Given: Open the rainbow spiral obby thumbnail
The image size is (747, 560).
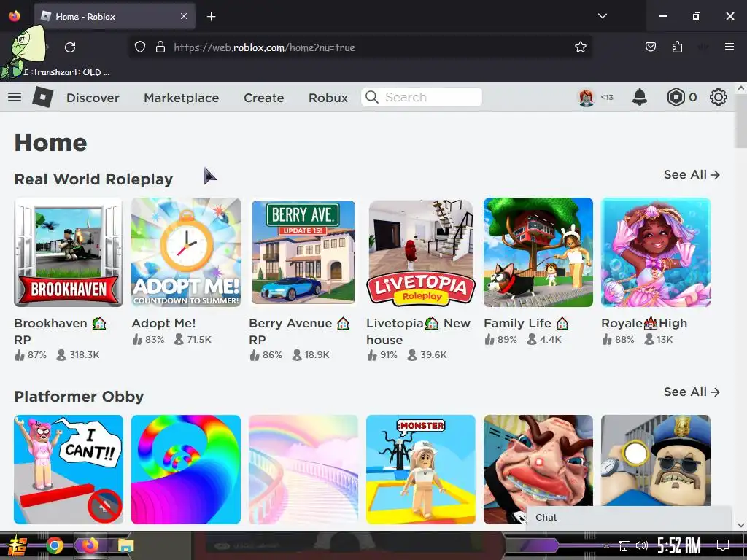Looking at the screenshot, I should 186,470.
